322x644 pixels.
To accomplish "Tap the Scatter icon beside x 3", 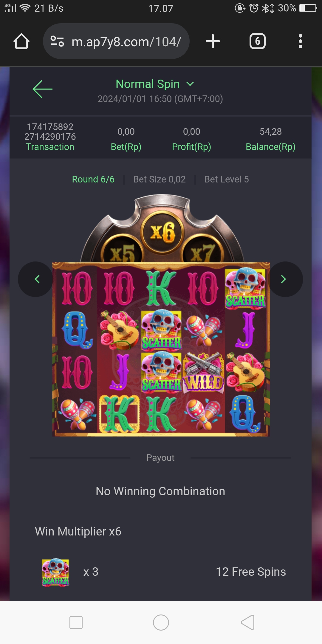I will (55, 572).
